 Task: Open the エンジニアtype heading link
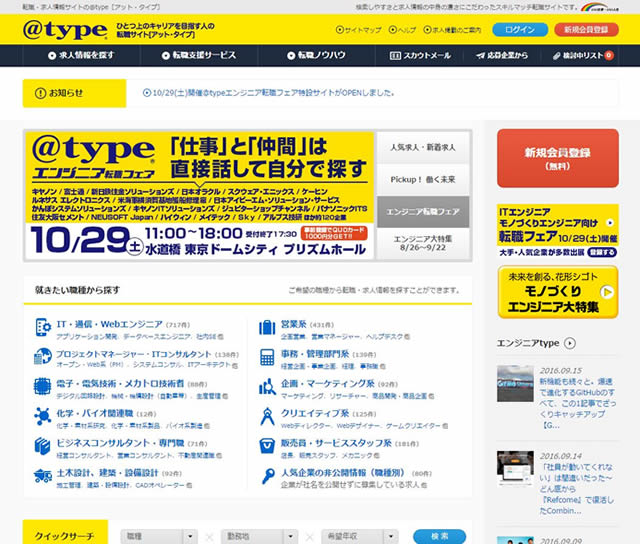[528, 343]
